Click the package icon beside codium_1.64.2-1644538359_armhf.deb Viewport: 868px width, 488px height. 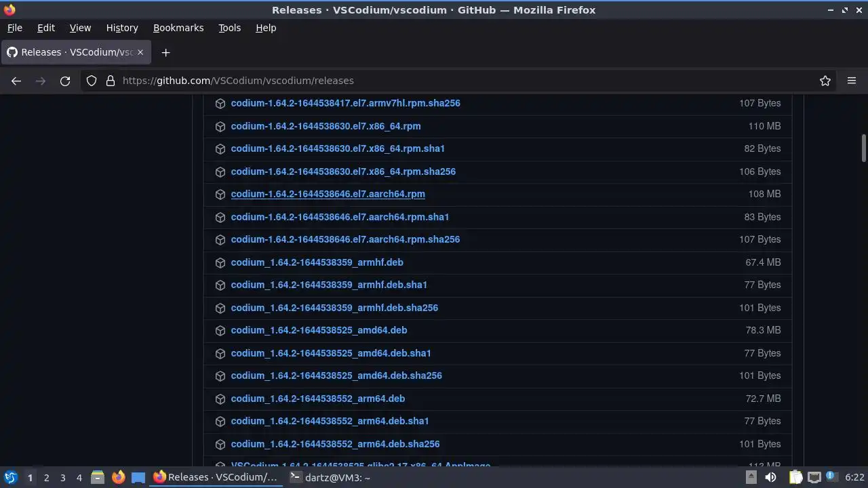pyautogui.click(x=220, y=262)
